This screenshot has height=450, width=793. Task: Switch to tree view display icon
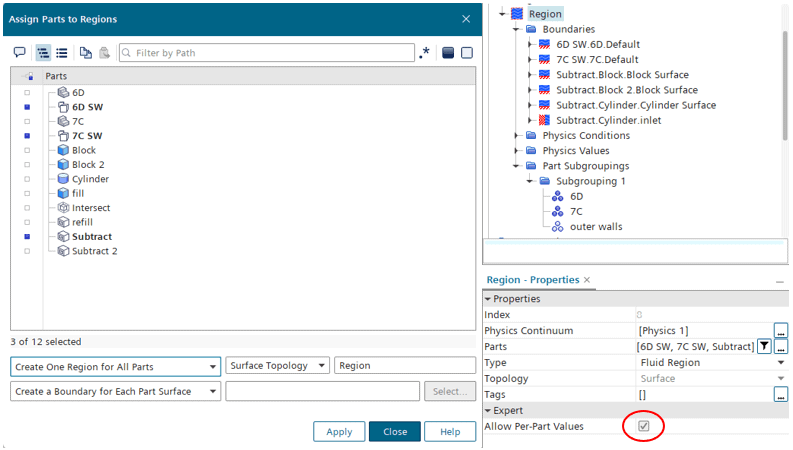[x=43, y=53]
